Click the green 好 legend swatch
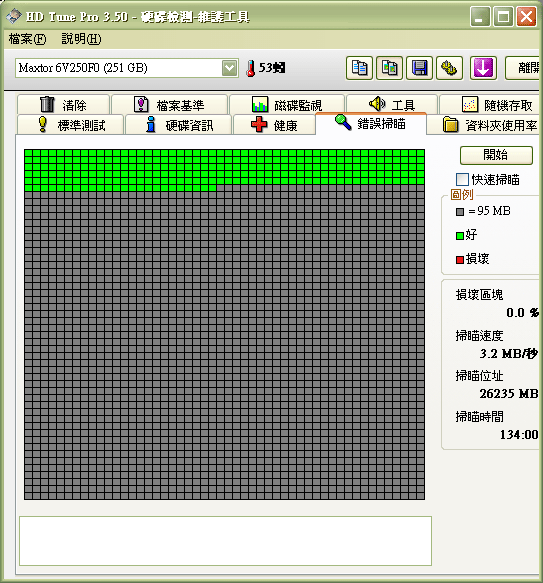Viewport: 543px width, 583px height. point(460,235)
